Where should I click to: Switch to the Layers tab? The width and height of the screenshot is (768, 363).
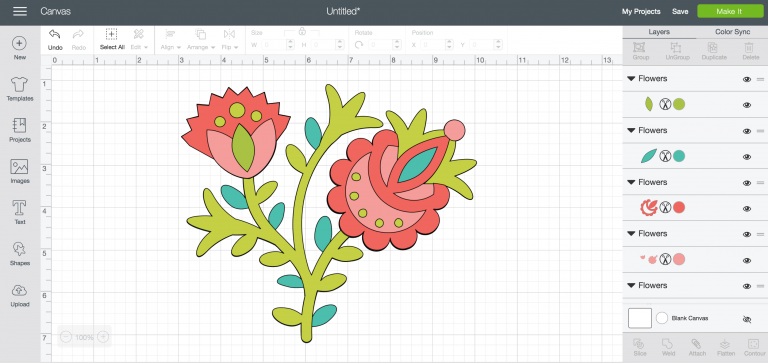click(659, 32)
